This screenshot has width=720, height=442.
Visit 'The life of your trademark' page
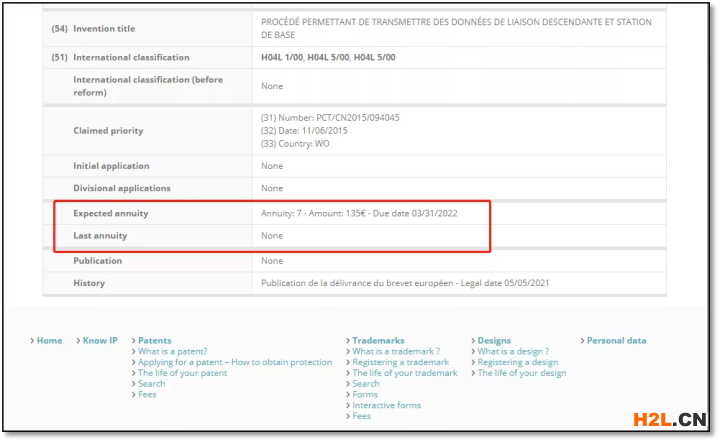(x=405, y=373)
